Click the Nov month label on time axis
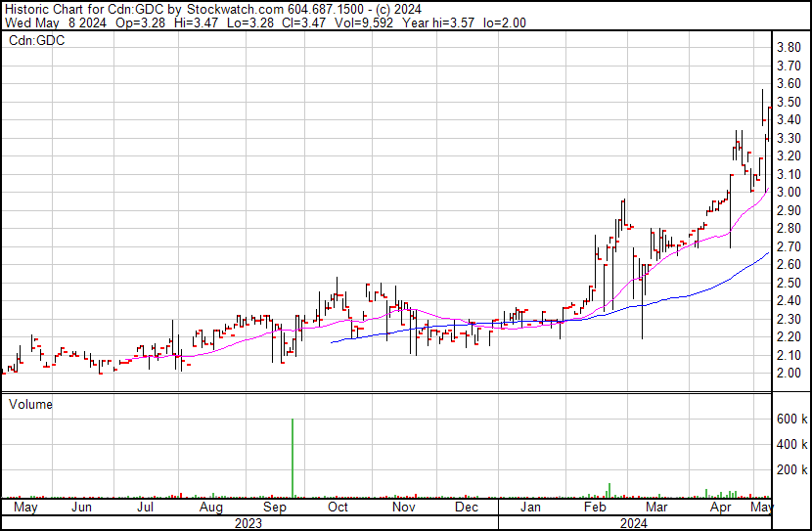This screenshot has width=812, height=531. click(404, 507)
